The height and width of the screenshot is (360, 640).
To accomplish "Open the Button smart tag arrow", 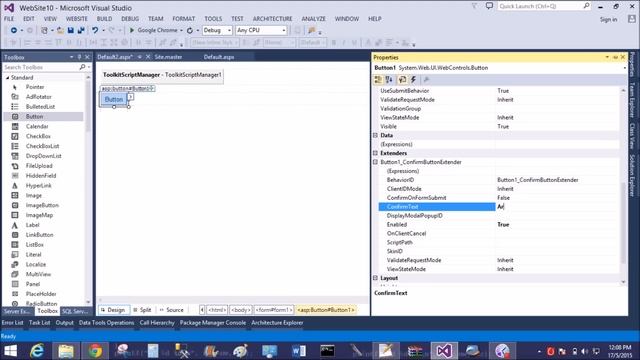I will coord(131,97).
